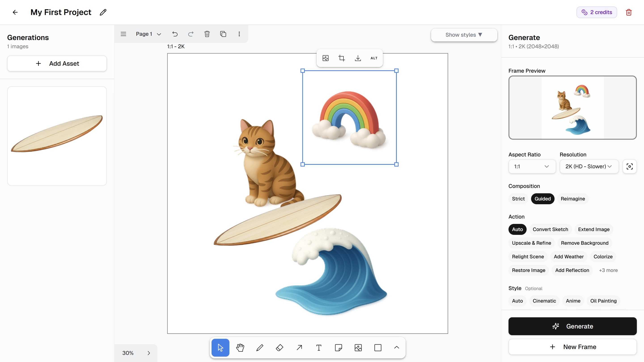Click the Crop icon above rainbow
The height and width of the screenshot is (362, 644).
click(x=341, y=58)
